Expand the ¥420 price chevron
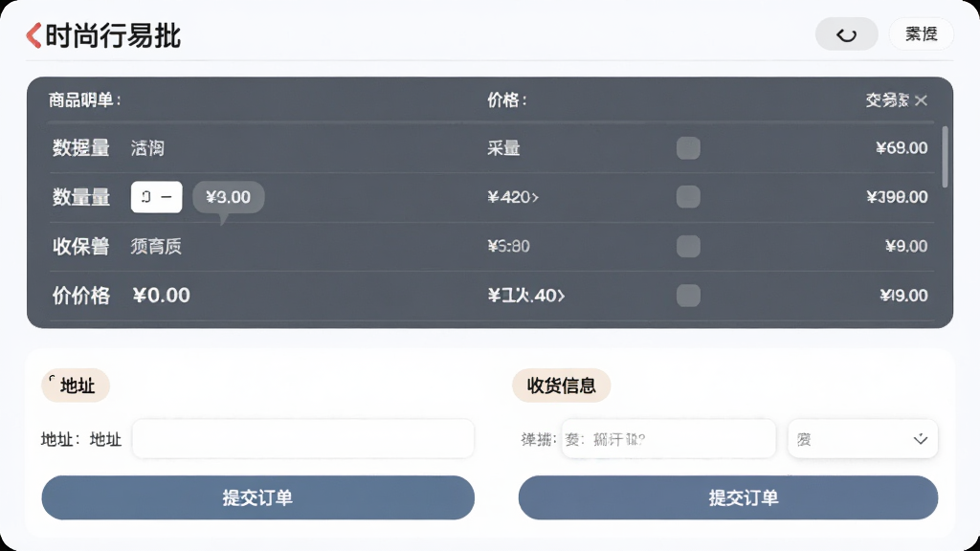The image size is (980, 551). click(x=534, y=197)
